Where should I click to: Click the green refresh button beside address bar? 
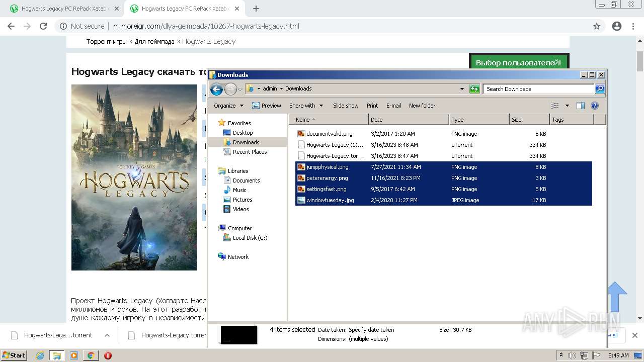point(474,89)
